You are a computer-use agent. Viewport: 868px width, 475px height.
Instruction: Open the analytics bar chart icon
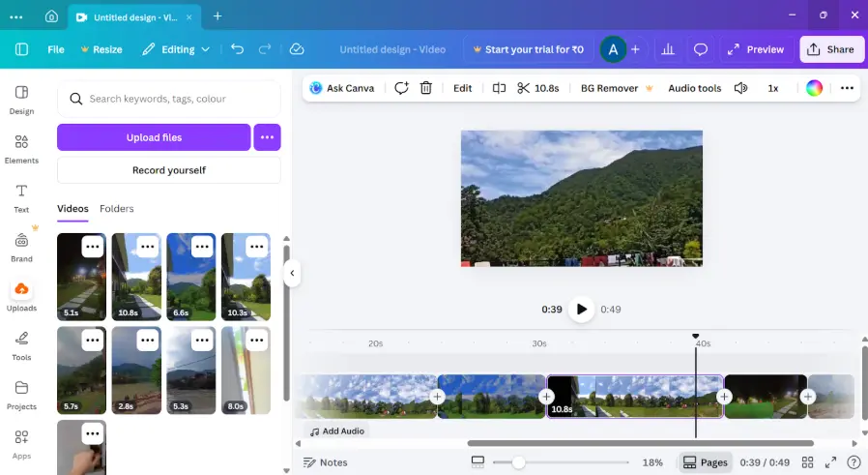pyautogui.click(x=666, y=49)
